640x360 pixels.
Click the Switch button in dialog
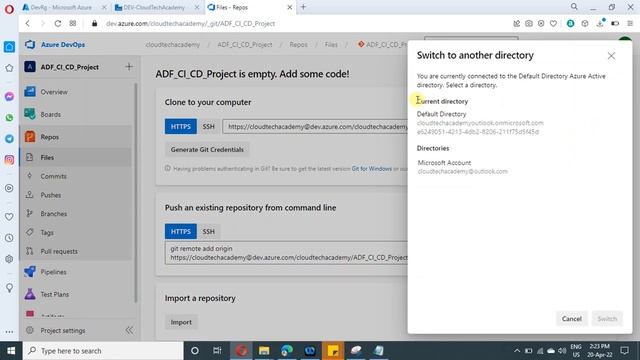coord(607,319)
